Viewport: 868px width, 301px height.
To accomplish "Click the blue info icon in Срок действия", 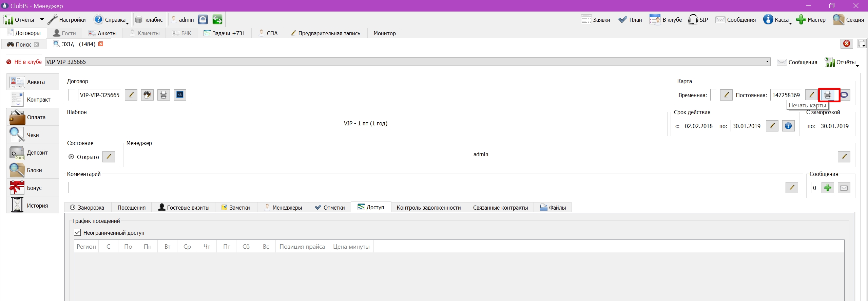I will tap(788, 126).
